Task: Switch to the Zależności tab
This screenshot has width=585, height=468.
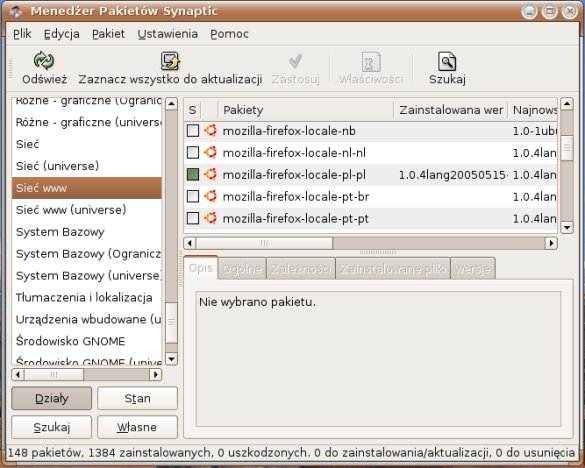Action: pos(301,269)
